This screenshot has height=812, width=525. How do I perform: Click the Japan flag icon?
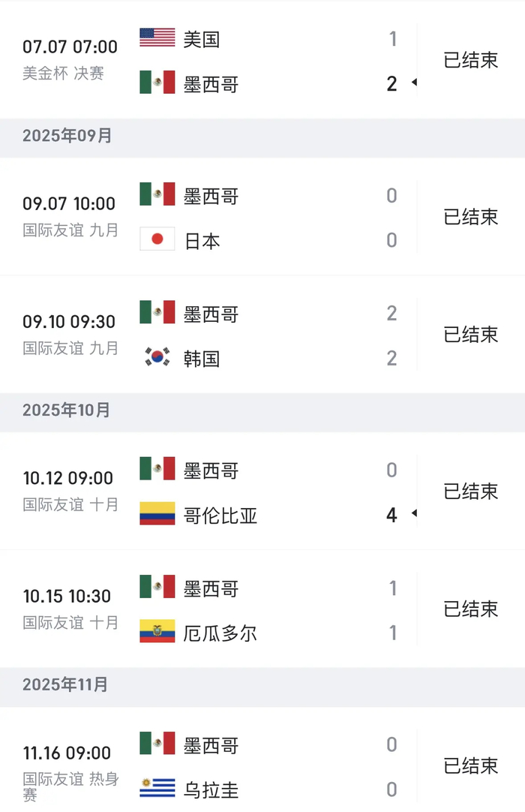tap(157, 239)
